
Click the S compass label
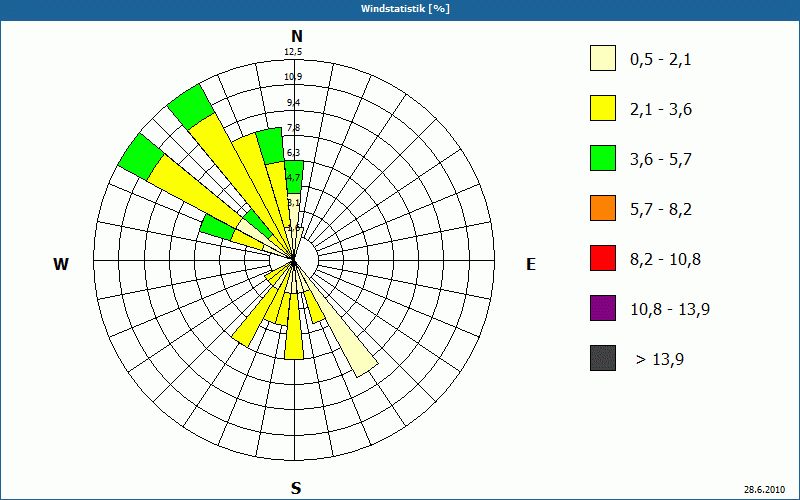(296, 488)
